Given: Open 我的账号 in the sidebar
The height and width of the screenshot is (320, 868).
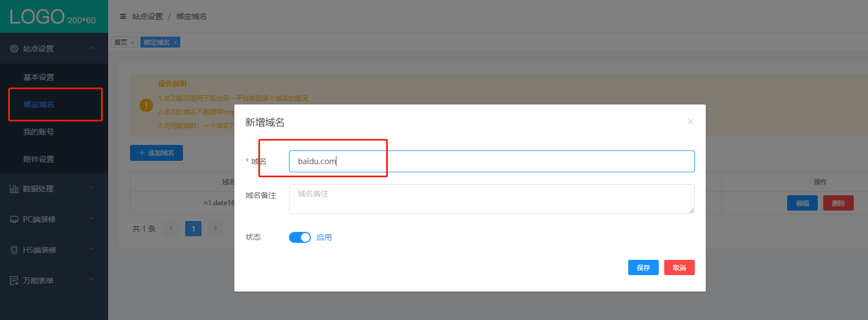Looking at the screenshot, I should [x=39, y=132].
